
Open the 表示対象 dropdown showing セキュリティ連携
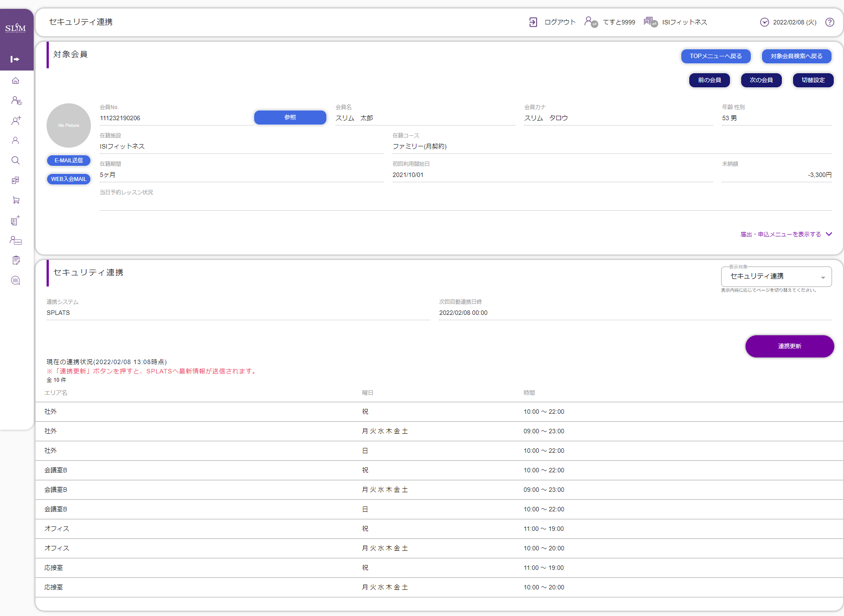click(777, 277)
